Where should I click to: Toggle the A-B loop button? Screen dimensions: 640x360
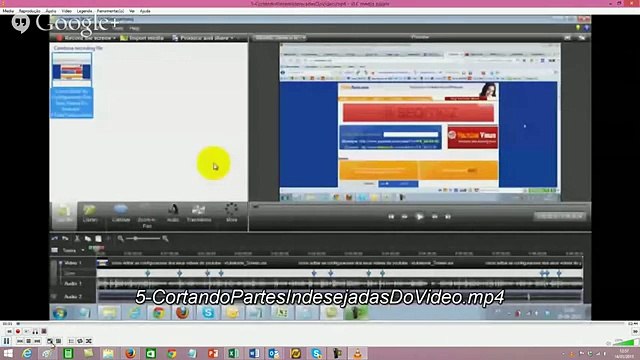35,331
